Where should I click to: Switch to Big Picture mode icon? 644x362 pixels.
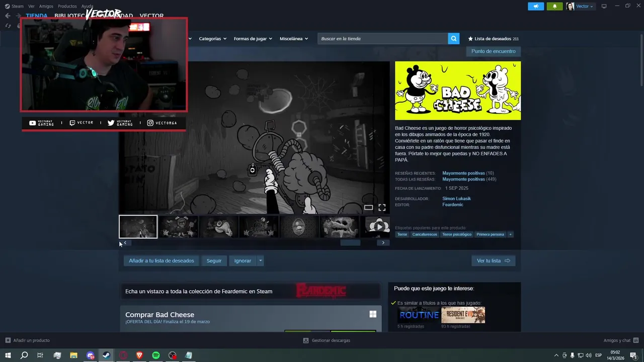click(x=604, y=6)
